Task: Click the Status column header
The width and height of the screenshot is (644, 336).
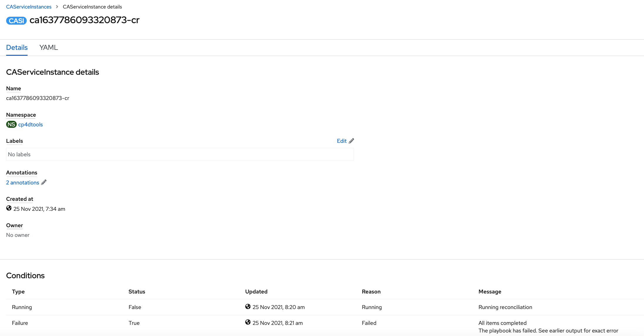Action: (137, 291)
